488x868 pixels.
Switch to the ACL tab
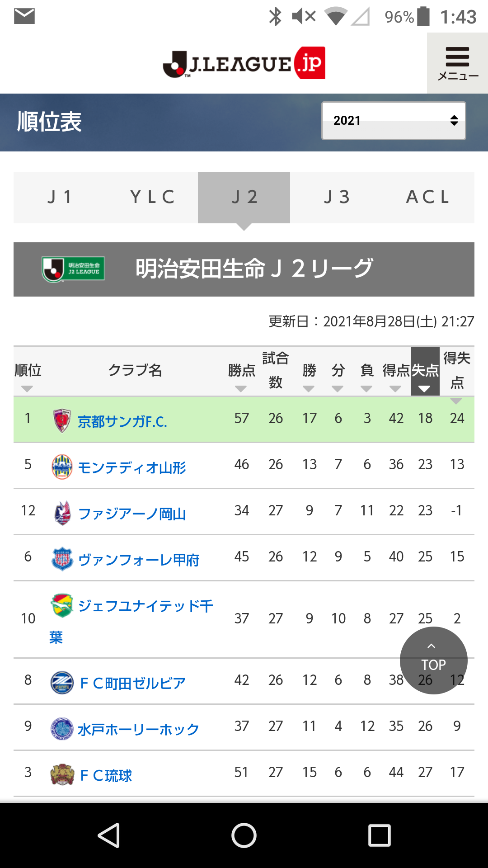pyautogui.click(x=428, y=198)
